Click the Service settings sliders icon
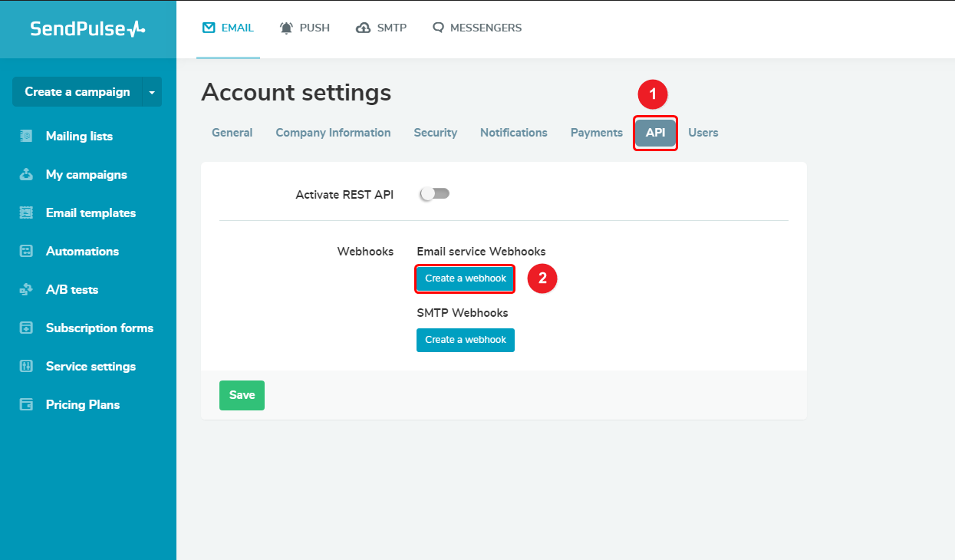 (26, 367)
